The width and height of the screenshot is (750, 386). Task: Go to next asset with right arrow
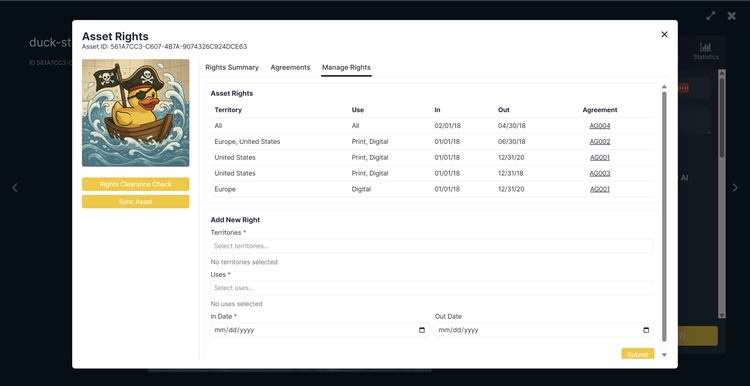tap(735, 187)
